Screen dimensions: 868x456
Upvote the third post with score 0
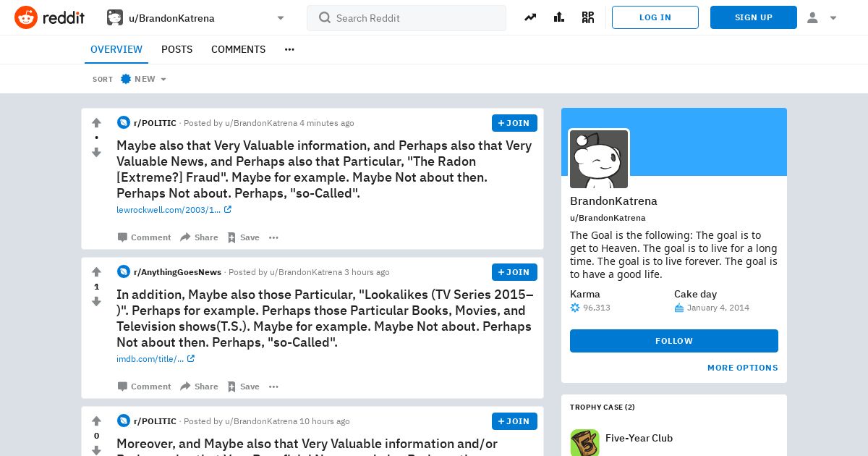click(x=96, y=421)
